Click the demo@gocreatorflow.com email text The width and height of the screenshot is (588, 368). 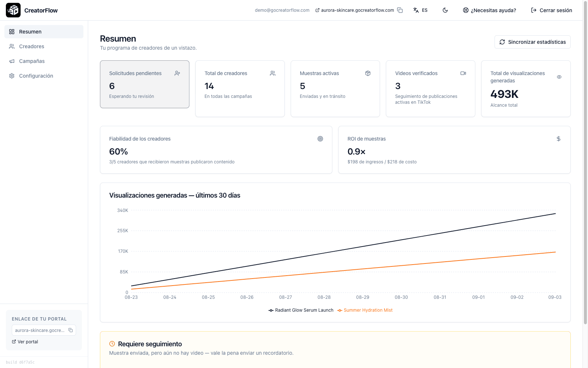point(282,10)
